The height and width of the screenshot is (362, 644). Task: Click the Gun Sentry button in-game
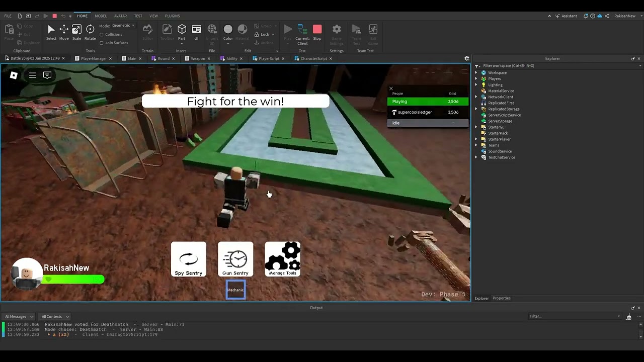(x=235, y=259)
